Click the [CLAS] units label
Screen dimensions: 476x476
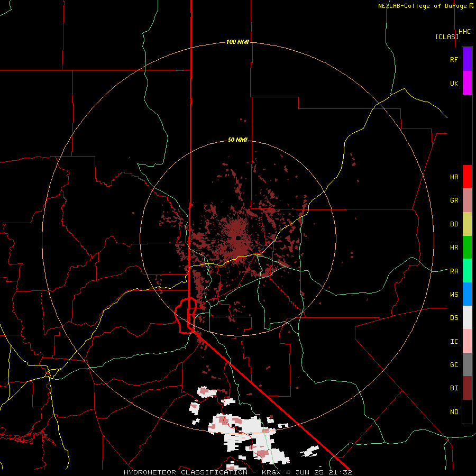pyautogui.click(x=447, y=36)
